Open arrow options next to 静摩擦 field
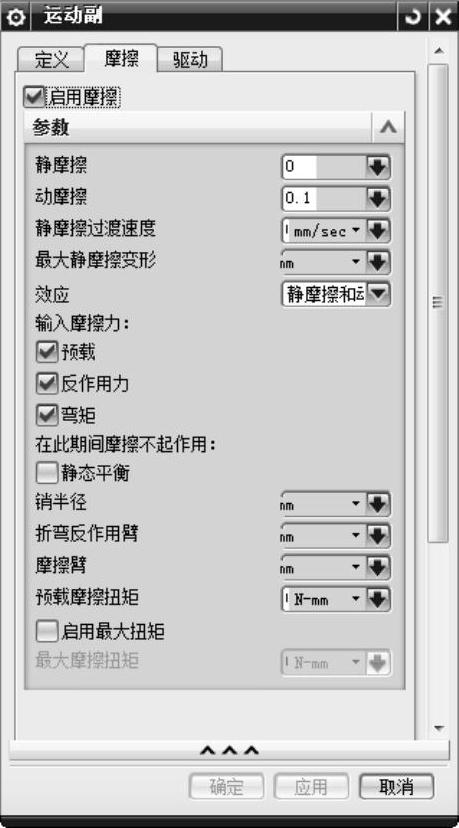Viewport: 459px width, 828px height. 378,168
